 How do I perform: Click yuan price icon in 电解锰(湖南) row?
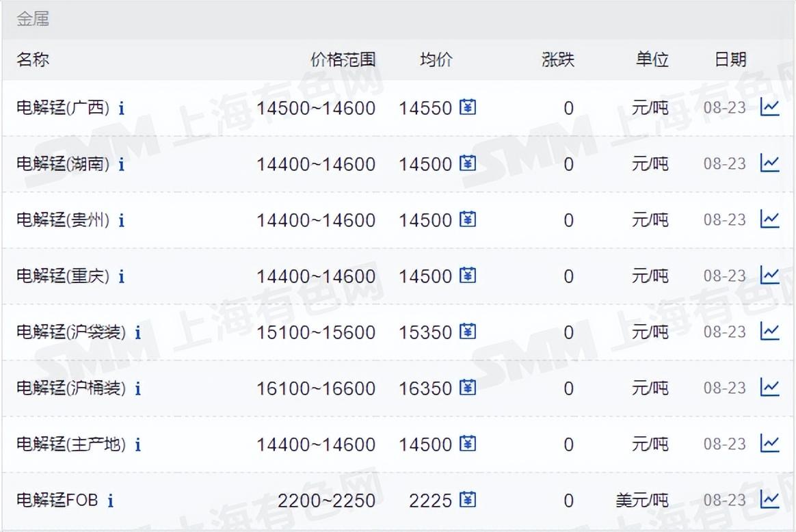tap(468, 163)
